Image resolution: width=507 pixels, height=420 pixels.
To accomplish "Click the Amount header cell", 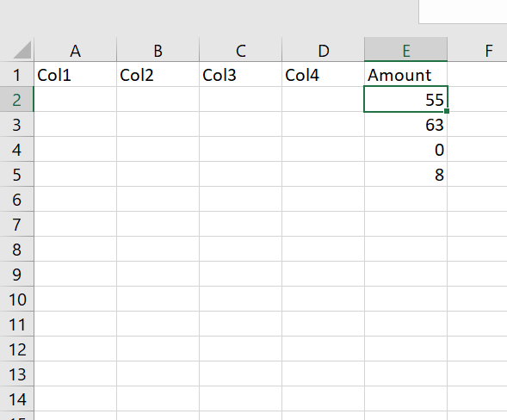I will (x=405, y=74).
